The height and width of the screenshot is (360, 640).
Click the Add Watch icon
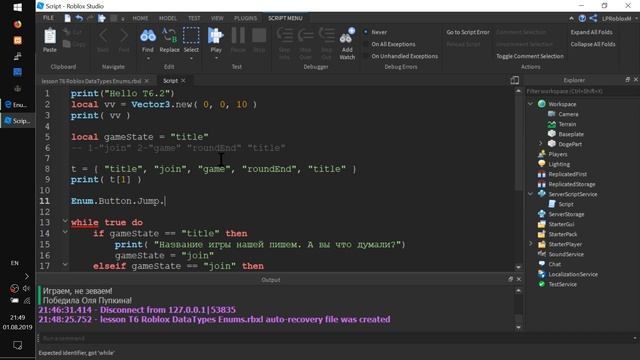347,36
